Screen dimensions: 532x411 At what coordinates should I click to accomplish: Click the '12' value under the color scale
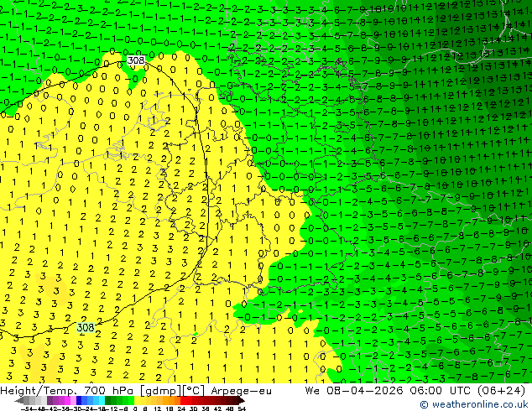[157, 408]
